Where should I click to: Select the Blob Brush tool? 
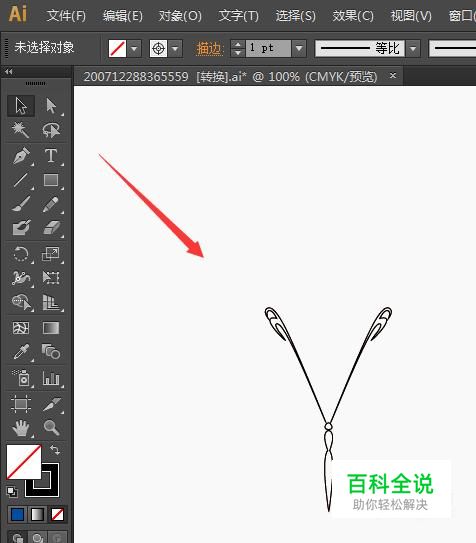tap(21, 228)
